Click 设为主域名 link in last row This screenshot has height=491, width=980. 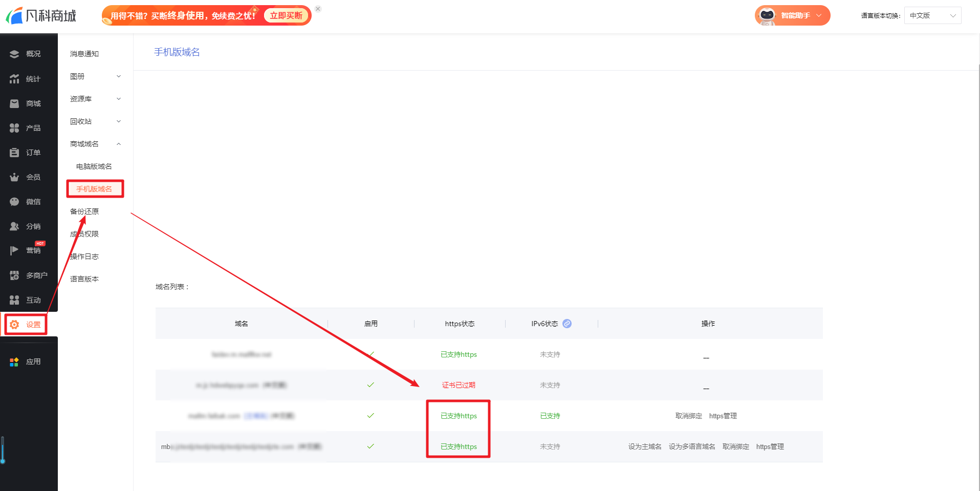click(x=644, y=446)
